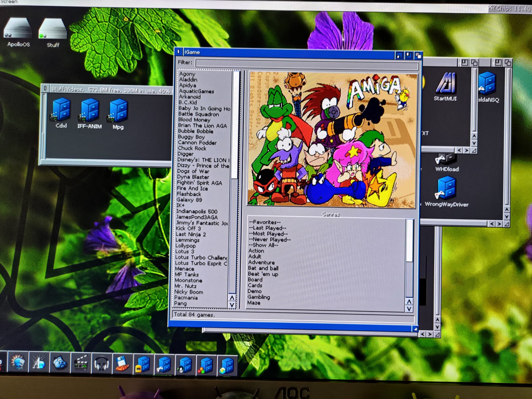Image resolution: width=532 pixels, height=399 pixels.
Task: Select Cannon Fodder in the games list
Action: click(x=197, y=143)
